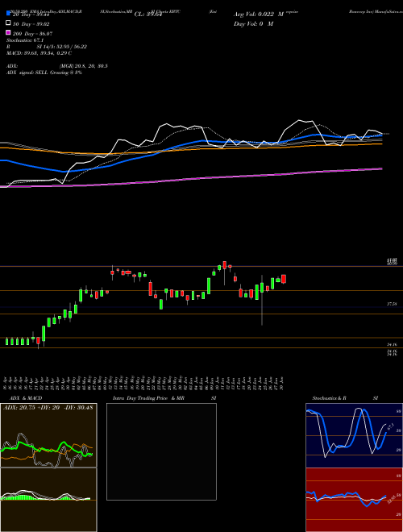Click the 'Stochastics: 67.1' reading
403x532 pixels.
pyautogui.click(x=25, y=40)
